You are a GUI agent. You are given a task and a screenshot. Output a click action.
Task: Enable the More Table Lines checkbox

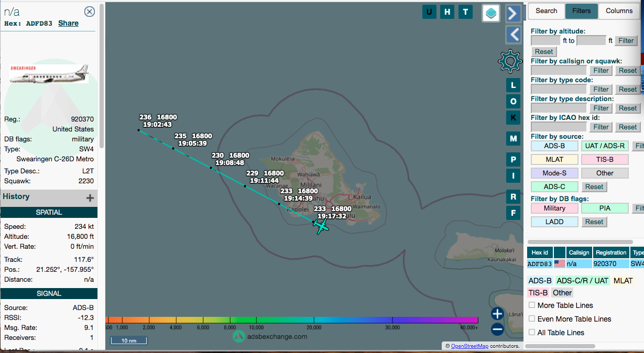(532, 305)
